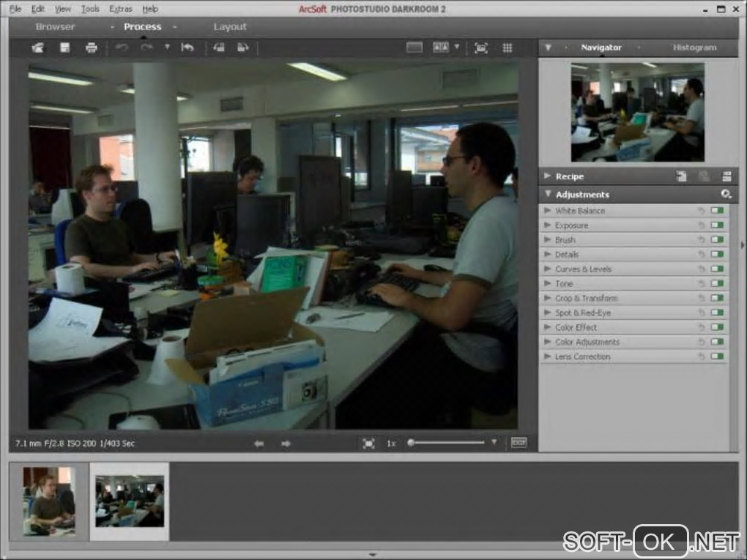Expand the Recipe section
This screenshot has height=560, width=747.
[547, 176]
